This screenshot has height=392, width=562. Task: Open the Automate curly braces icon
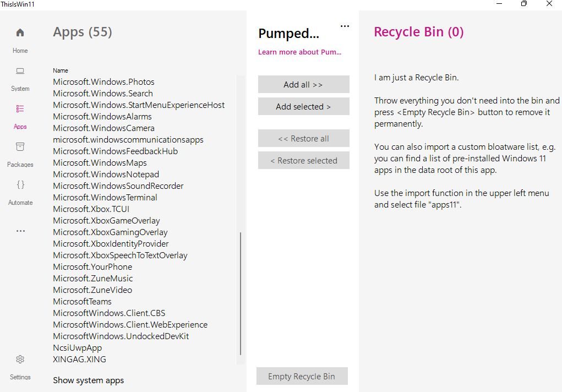click(x=20, y=185)
